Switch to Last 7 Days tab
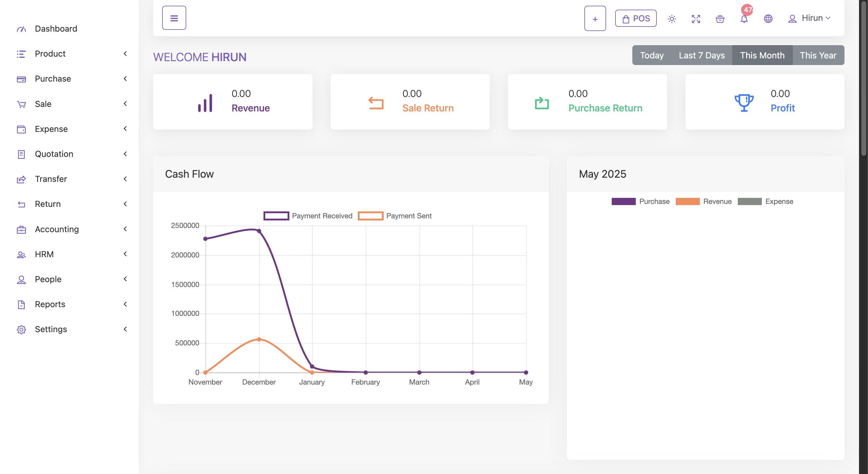Viewport: 868px width, 474px height. pos(702,55)
